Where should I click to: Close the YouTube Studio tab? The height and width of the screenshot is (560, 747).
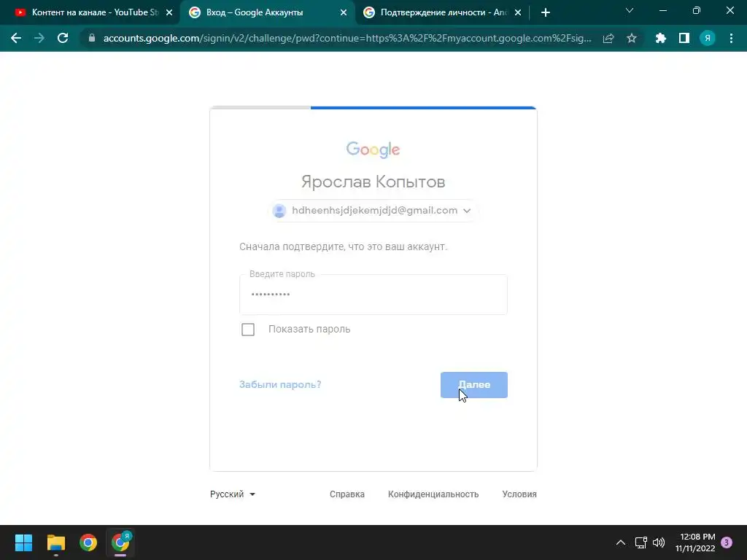pos(169,12)
